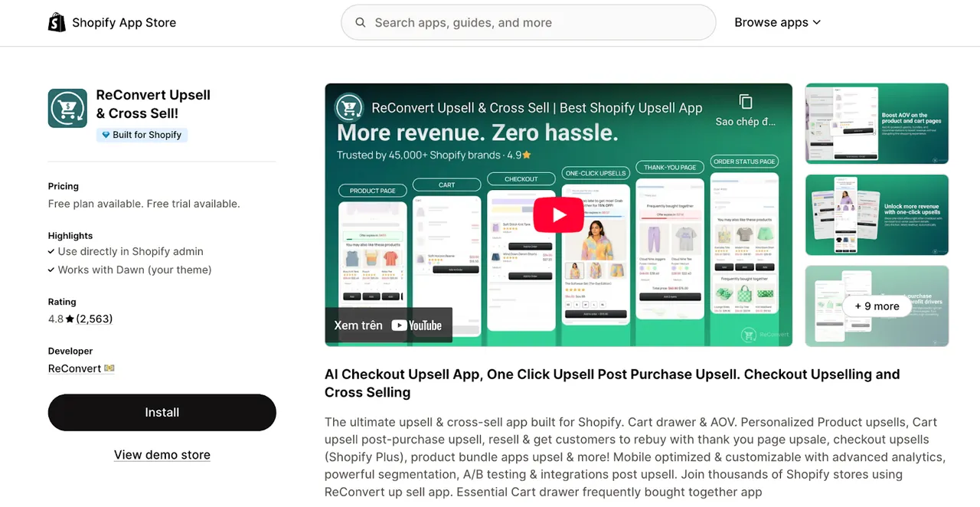Click the ReConvert Upsell & Cross Sell! title

153,104
